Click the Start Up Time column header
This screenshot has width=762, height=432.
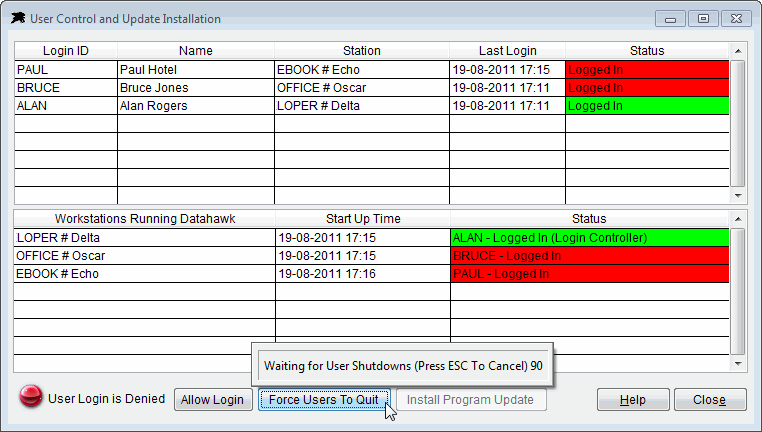coord(363,219)
